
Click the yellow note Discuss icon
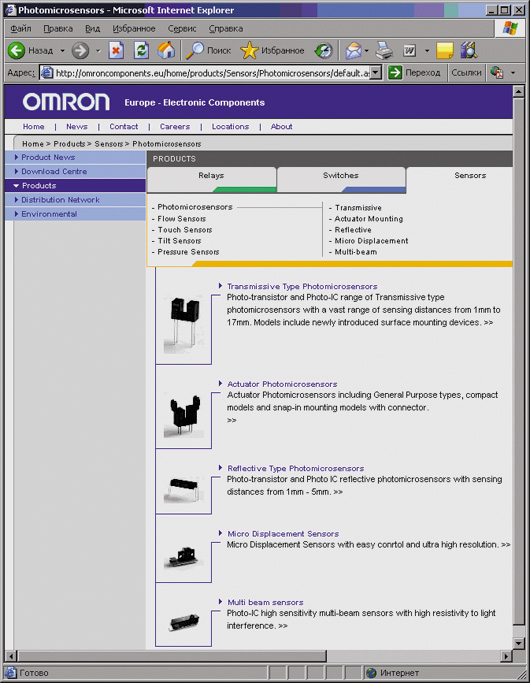(445, 51)
